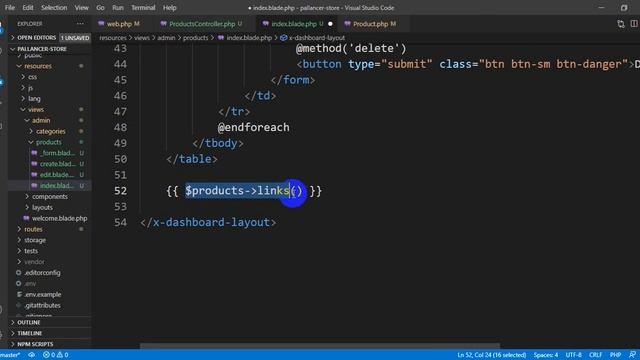The height and width of the screenshot is (360, 640).
Task: Open the Terminal menu
Action: click(x=143, y=8)
